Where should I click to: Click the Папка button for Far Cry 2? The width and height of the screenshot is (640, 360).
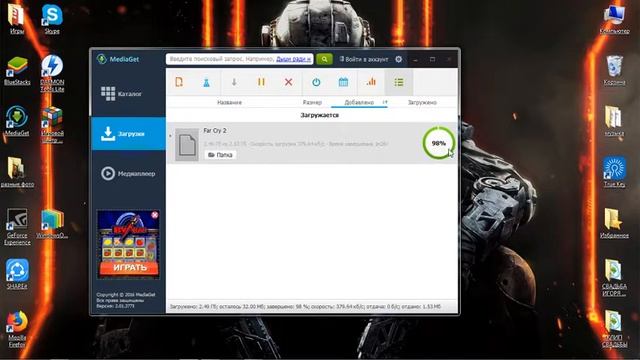[220, 155]
